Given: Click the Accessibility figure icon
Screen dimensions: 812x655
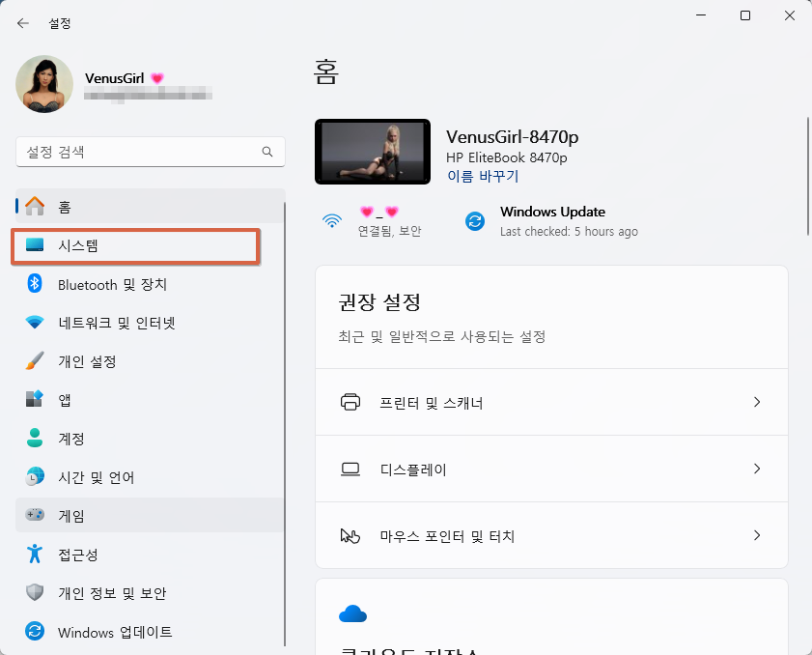Looking at the screenshot, I should (35, 554).
